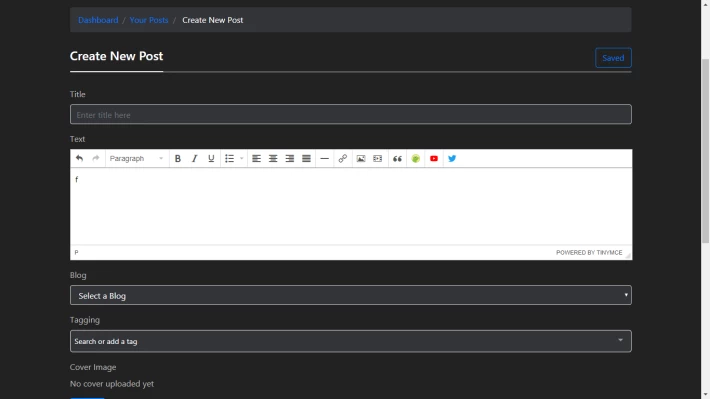This screenshot has height=399, width=710.
Task: Insert a blockquote
Action: click(397, 159)
